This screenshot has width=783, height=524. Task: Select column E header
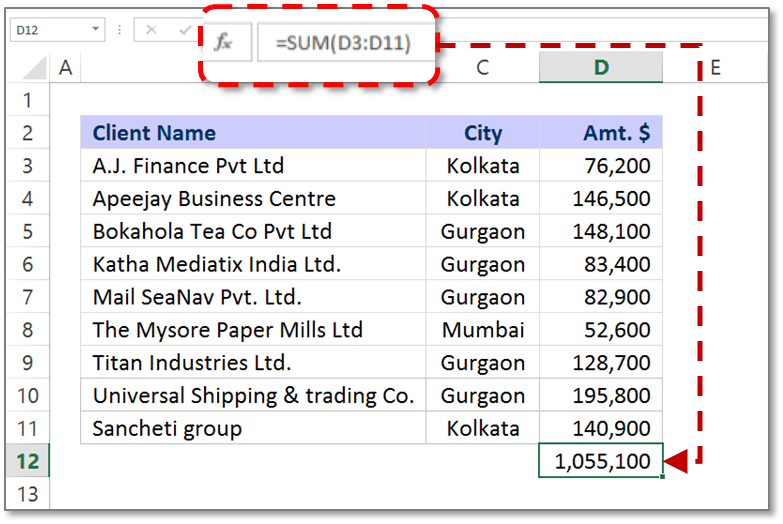click(x=716, y=67)
